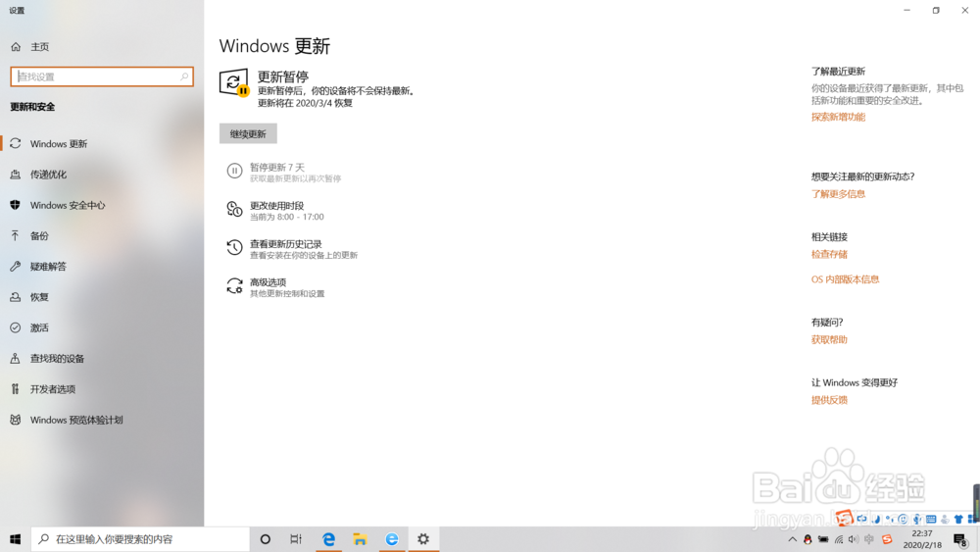The height and width of the screenshot is (552, 980).
Task: Open 高级选项 advanced options
Action: click(276, 287)
